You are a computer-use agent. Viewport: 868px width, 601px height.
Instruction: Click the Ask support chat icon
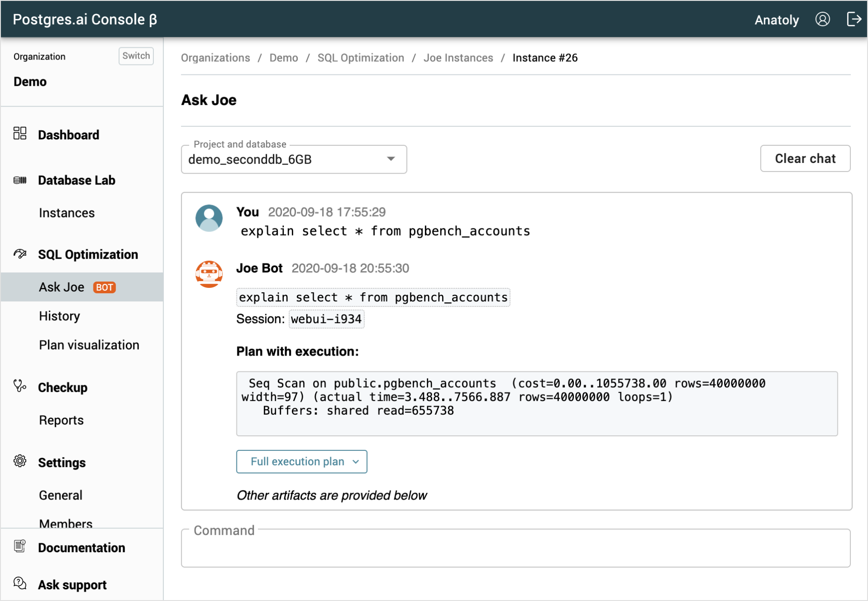pos(20,583)
